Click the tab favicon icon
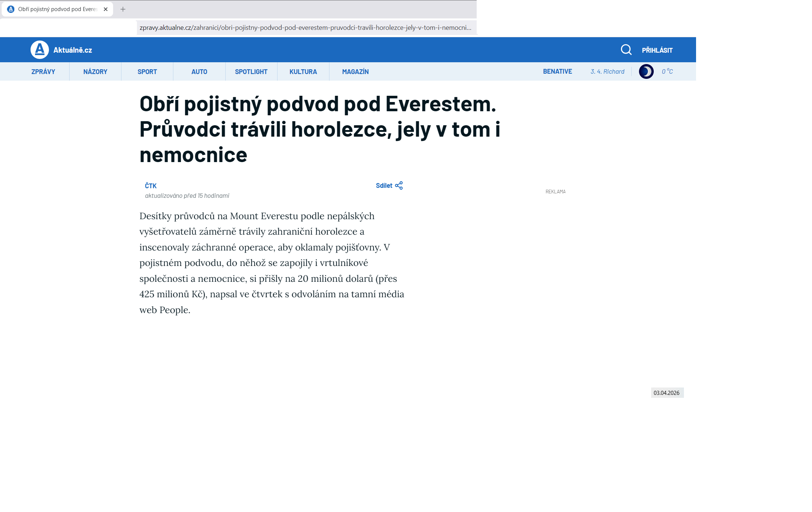The height and width of the screenshot is (512, 812). [x=11, y=9]
